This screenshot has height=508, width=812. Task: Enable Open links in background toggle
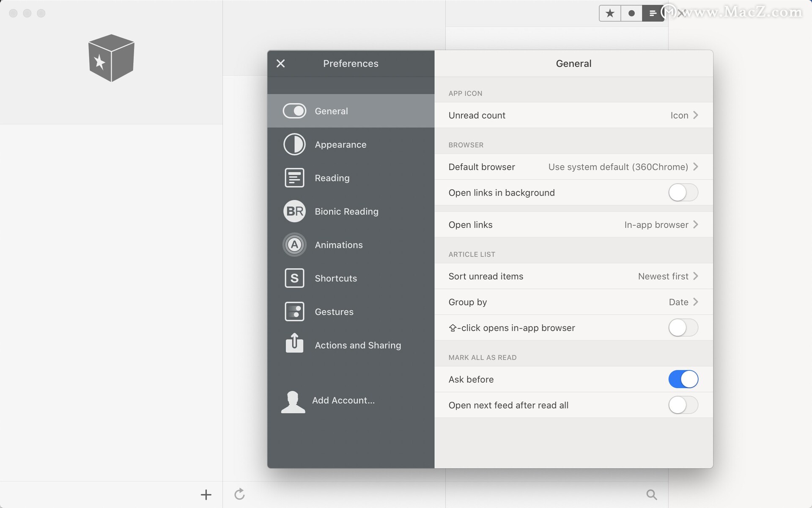point(683,193)
